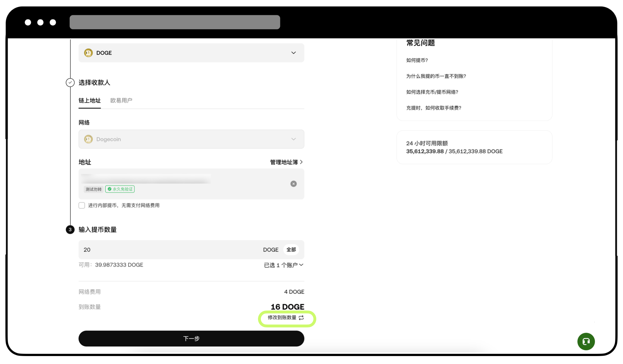Click the checkmark circle beside 选择收款人
Viewport: 623px width, 364px height.
(x=70, y=82)
